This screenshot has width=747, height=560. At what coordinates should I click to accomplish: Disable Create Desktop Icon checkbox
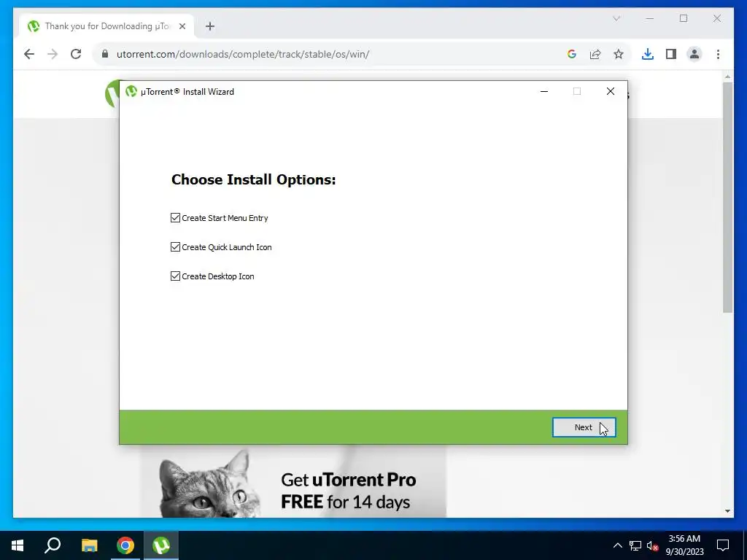175,276
